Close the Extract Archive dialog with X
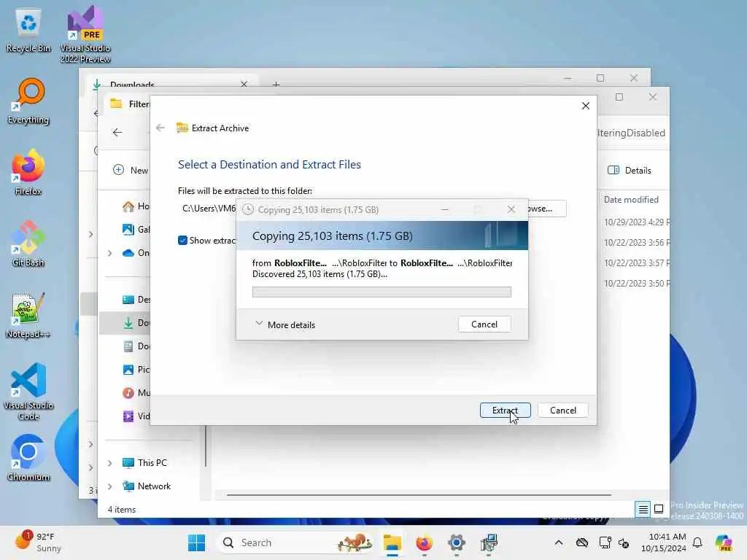Image resolution: width=747 pixels, height=560 pixels. click(586, 106)
